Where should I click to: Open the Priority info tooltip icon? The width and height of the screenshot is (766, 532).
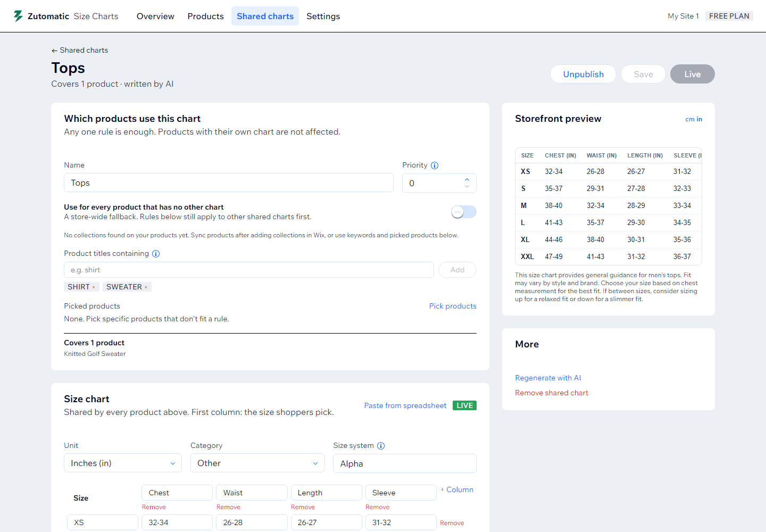(435, 165)
